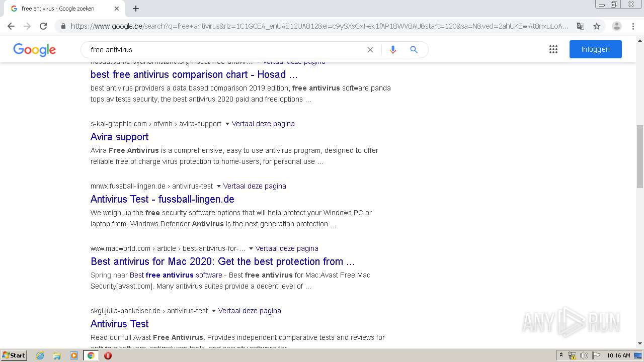Click the Action Center flag tray icon
The height and width of the screenshot is (362, 644).
[x=596, y=355]
